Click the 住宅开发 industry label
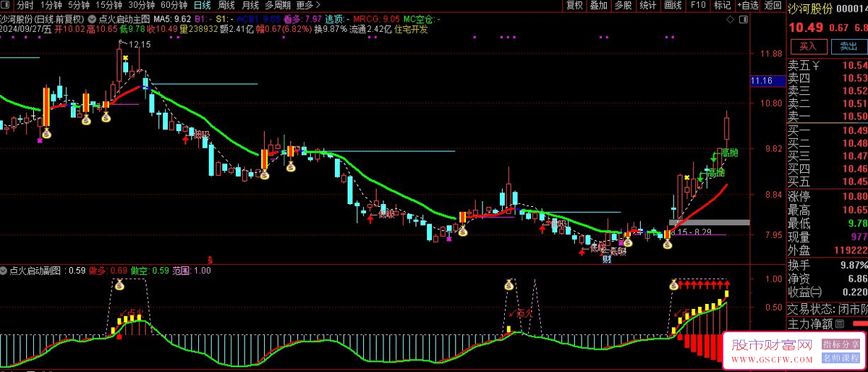The height and width of the screenshot is (372, 868). pos(411,30)
